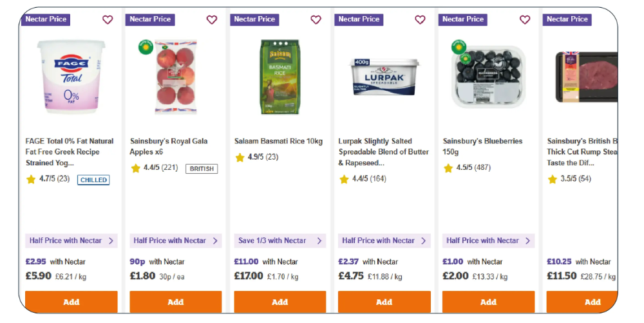Add Salaam Basmati Rice 10kg to trolley
The height and width of the screenshot is (323, 644).
pyautogui.click(x=280, y=302)
